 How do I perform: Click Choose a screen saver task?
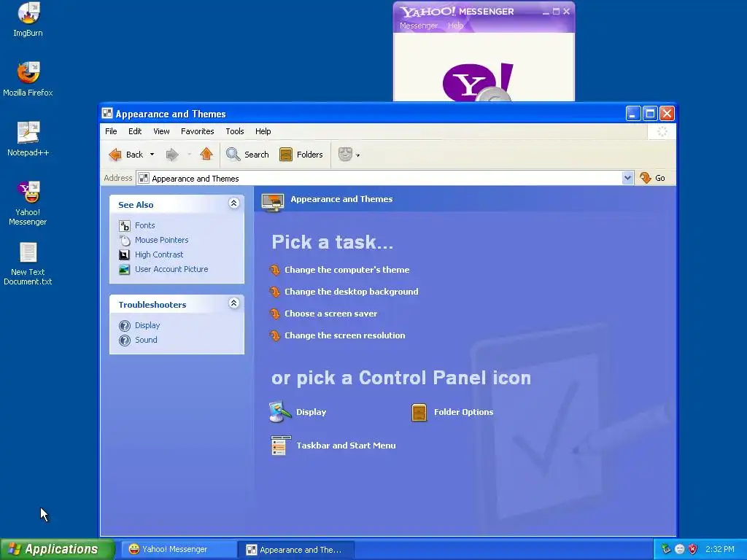(x=330, y=314)
